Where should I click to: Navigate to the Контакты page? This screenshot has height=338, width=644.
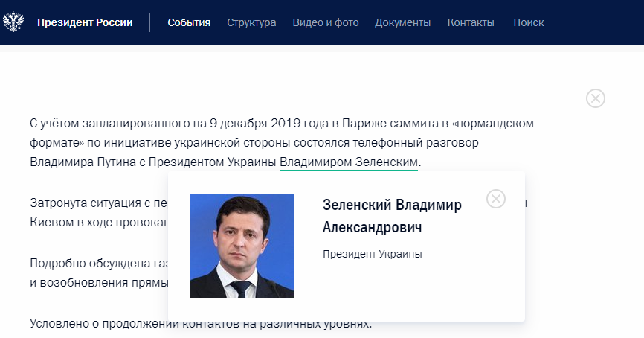[x=471, y=22]
